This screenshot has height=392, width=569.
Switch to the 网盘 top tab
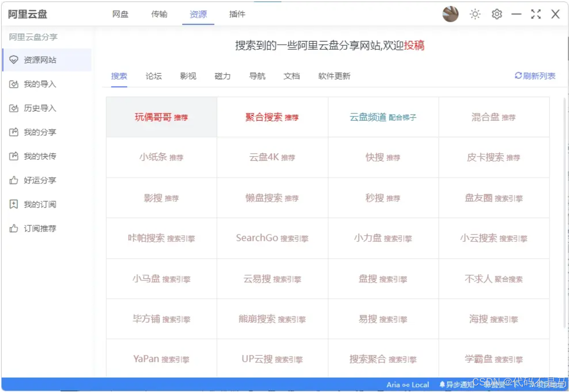(120, 14)
